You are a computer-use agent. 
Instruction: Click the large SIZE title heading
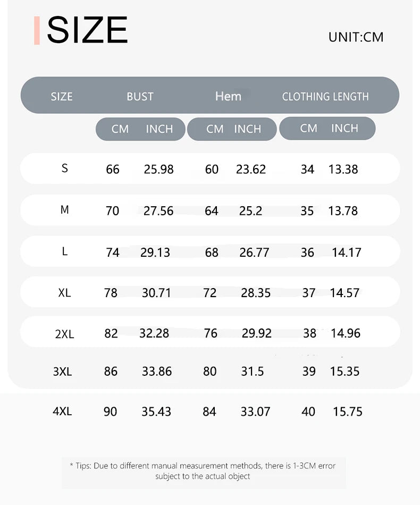pos(87,30)
